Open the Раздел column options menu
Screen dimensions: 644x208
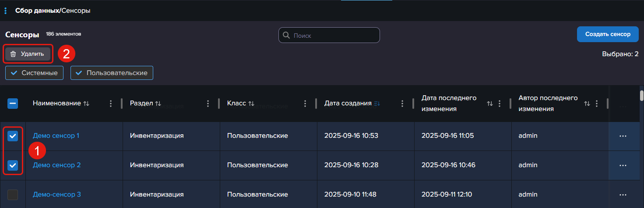point(208,104)
